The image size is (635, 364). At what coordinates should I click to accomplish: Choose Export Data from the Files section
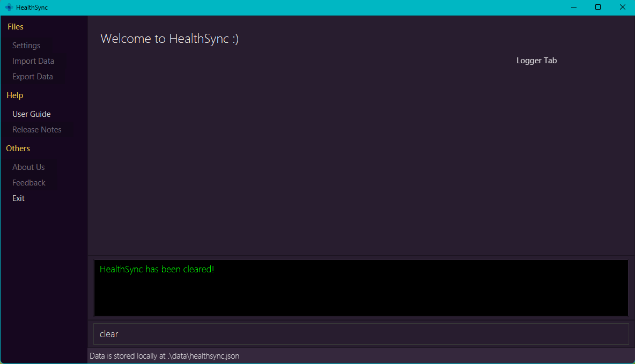32,77
